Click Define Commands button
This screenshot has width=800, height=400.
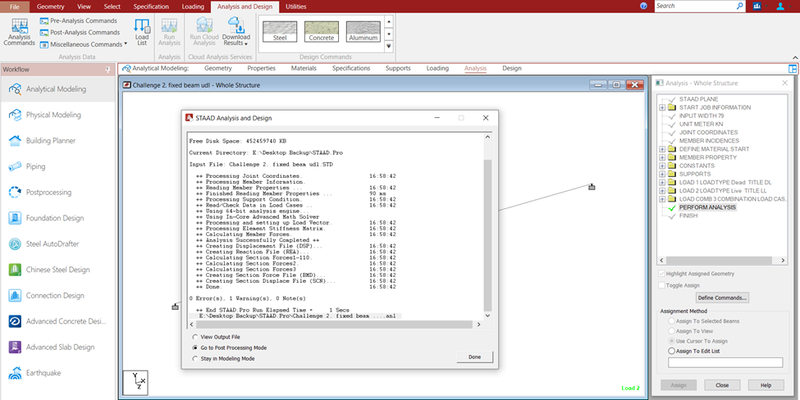pyautogui.click(x=722, y=297)
